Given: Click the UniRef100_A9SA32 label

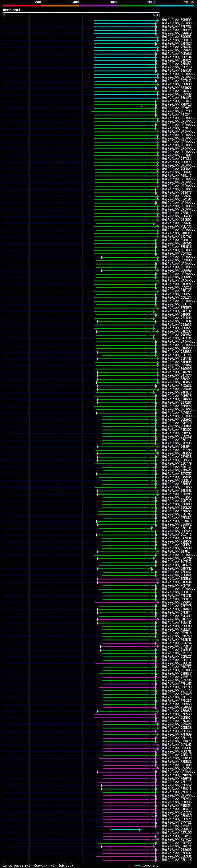Looking at the screenshot, I should 177,88.
